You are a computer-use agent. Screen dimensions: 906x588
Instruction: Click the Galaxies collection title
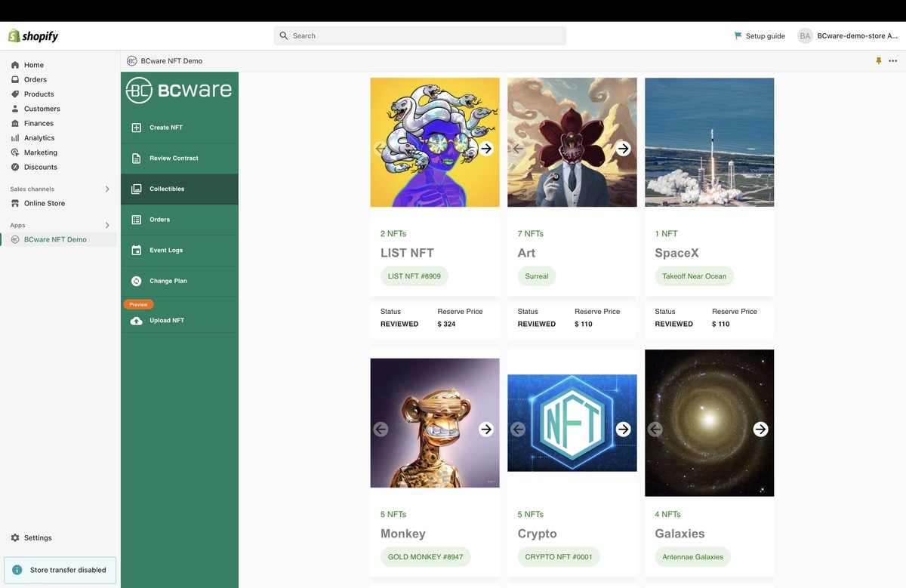(680, 534)
